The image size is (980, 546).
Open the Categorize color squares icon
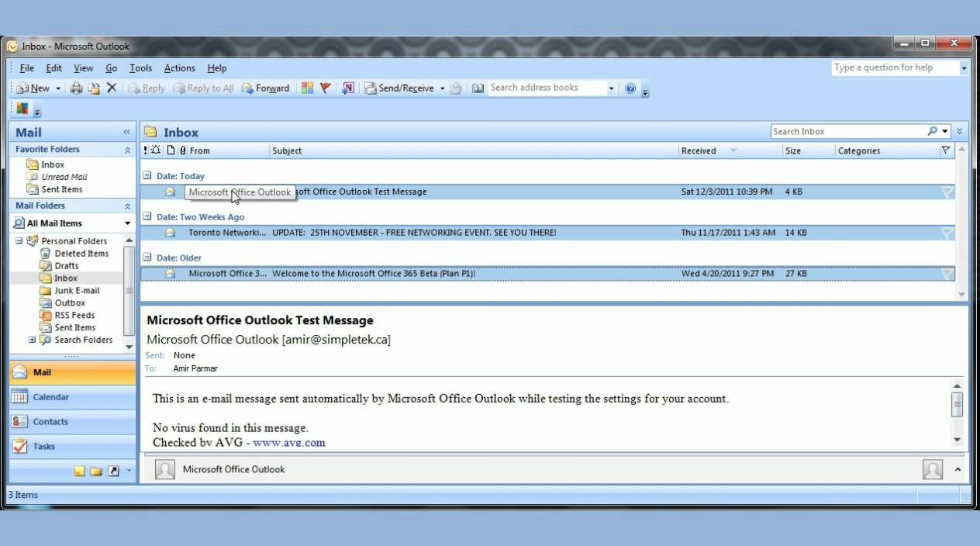pyautogui.click(x=307, y=88)
